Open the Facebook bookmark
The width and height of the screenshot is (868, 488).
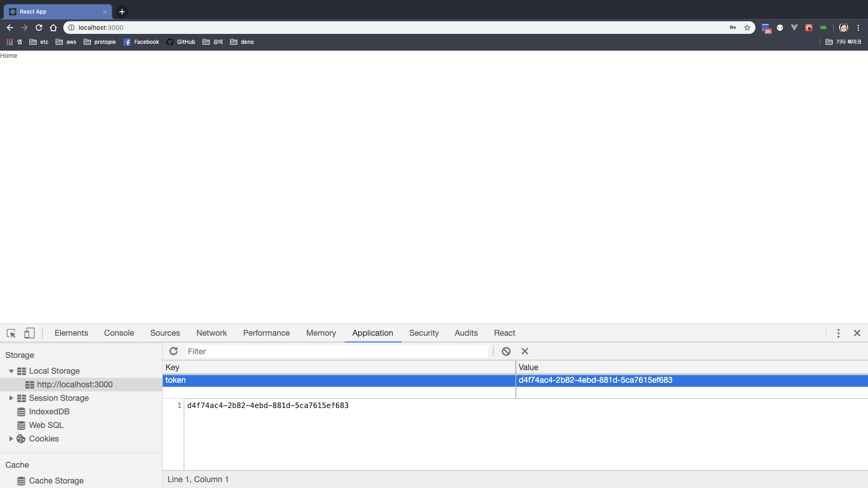pos(141,42)
